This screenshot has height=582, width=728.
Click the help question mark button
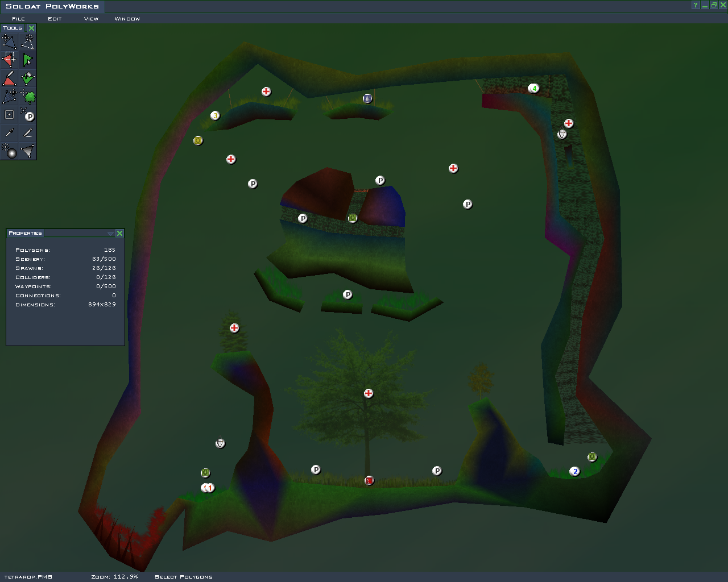pyautogui.click(x=695, y=5)
